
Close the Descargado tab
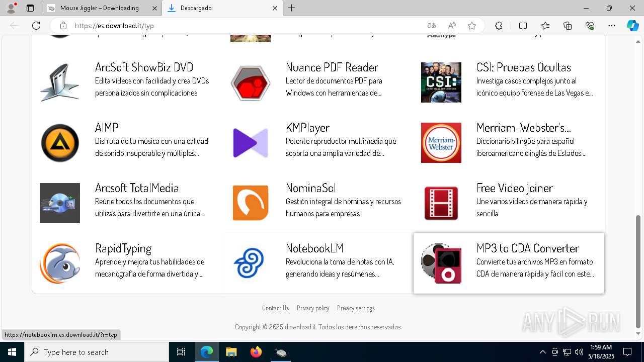pos(275,8)
